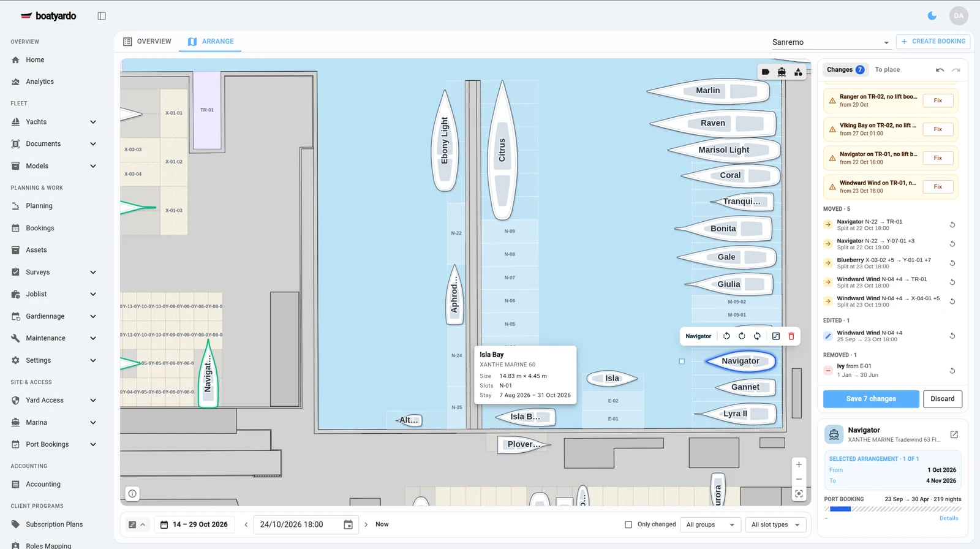Expand Port Bookings sidebar section
Viewport: 980px width, 549px height.
93,444
